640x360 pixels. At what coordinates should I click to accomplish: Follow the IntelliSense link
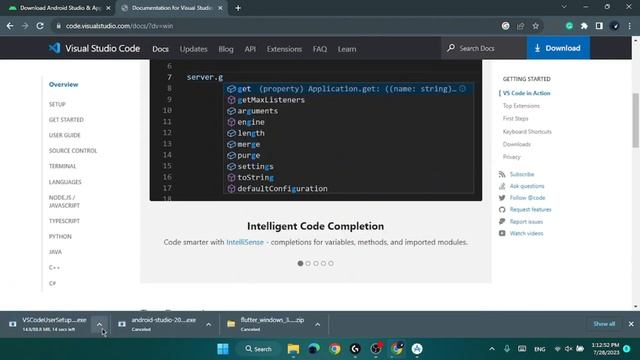tap(245, 242)
